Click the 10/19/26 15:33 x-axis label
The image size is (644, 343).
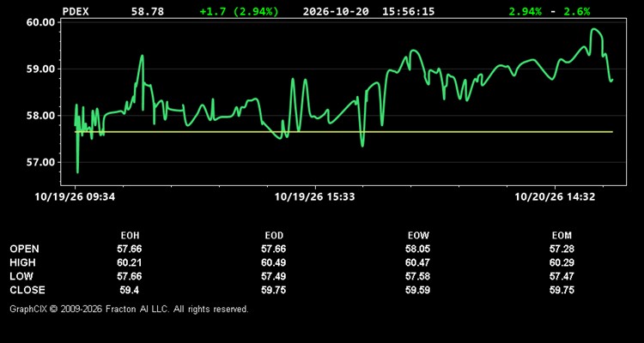point(314,197)
